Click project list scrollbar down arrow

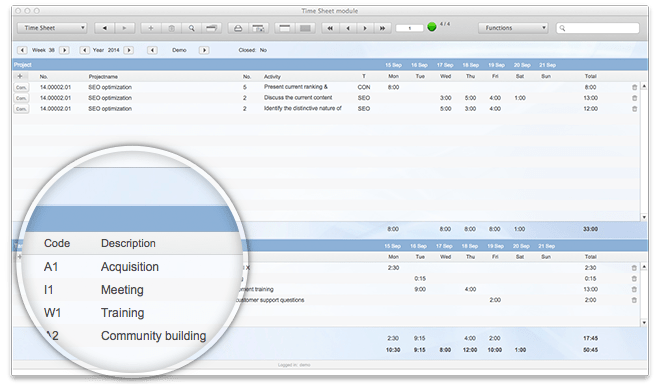click(x=644, y=217)
